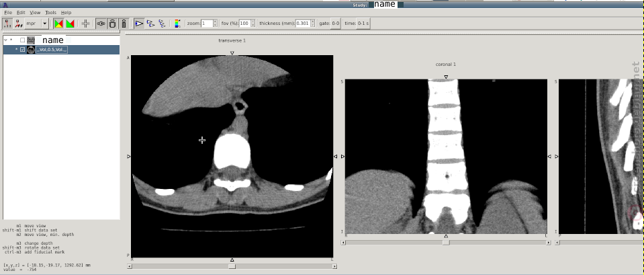Click the CT volume thumbnail icon

point(31,50)
